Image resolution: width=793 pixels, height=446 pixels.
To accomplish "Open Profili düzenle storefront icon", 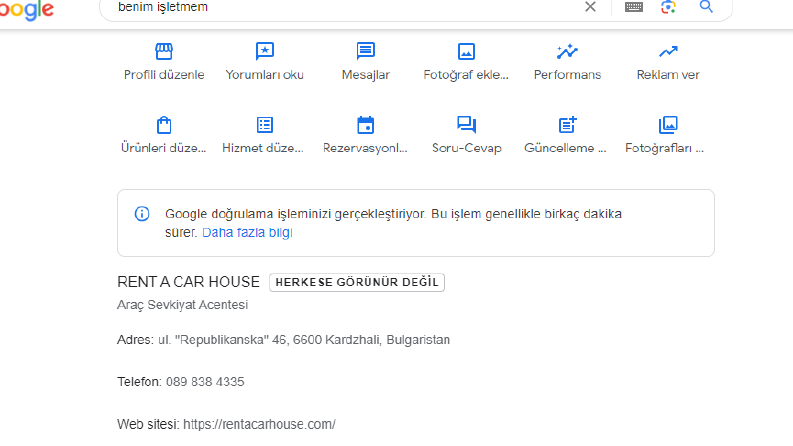I will click(164, 52).
